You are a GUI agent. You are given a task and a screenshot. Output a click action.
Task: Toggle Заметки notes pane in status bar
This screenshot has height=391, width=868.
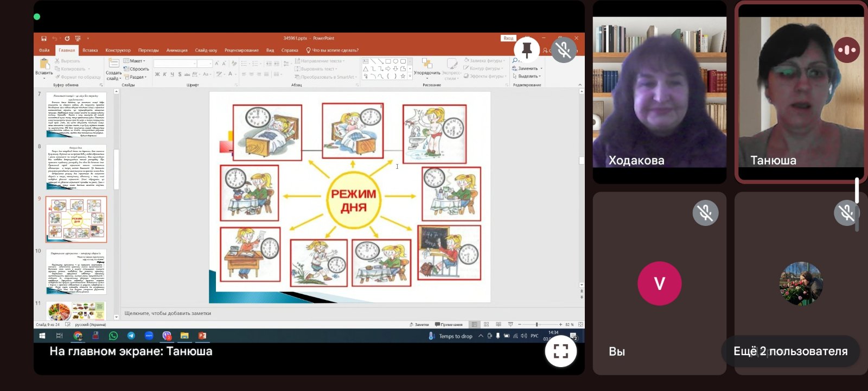point(419,324)
